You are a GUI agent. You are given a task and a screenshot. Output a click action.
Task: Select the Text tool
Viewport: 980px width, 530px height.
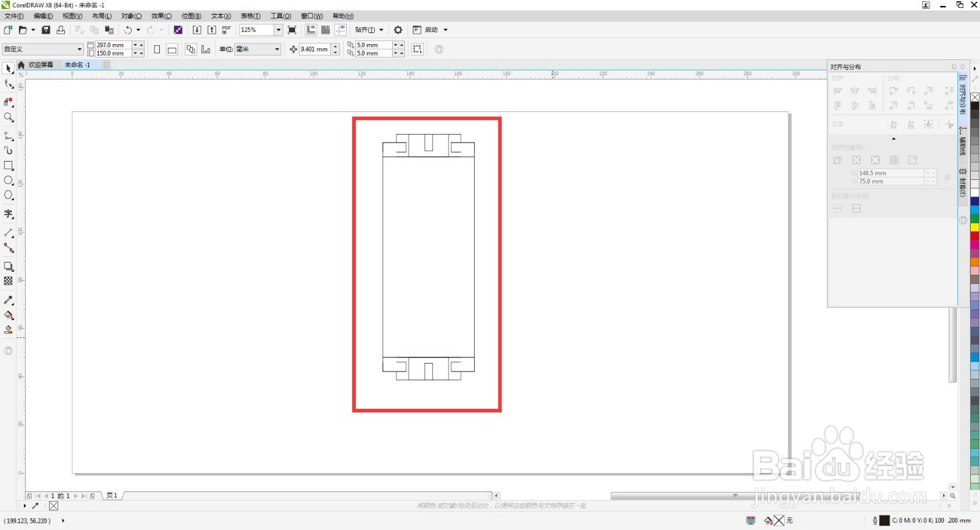(x=9, y=214)
